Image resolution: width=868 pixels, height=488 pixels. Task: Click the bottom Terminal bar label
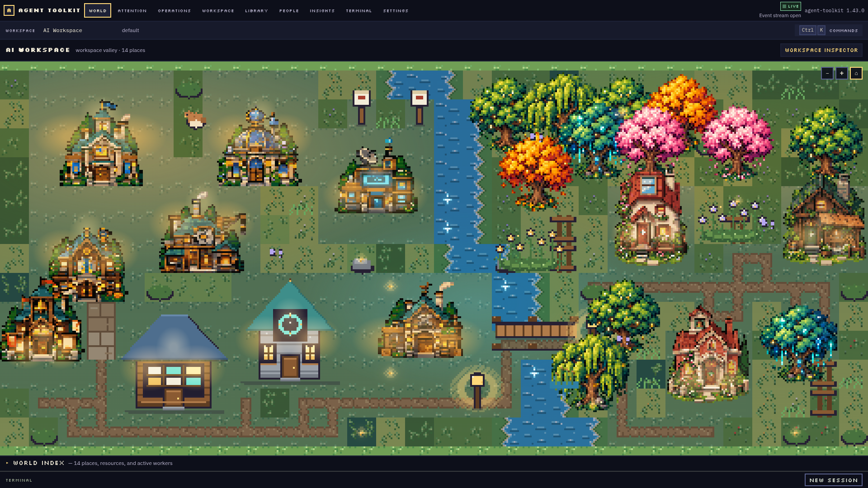coord(19,480)
